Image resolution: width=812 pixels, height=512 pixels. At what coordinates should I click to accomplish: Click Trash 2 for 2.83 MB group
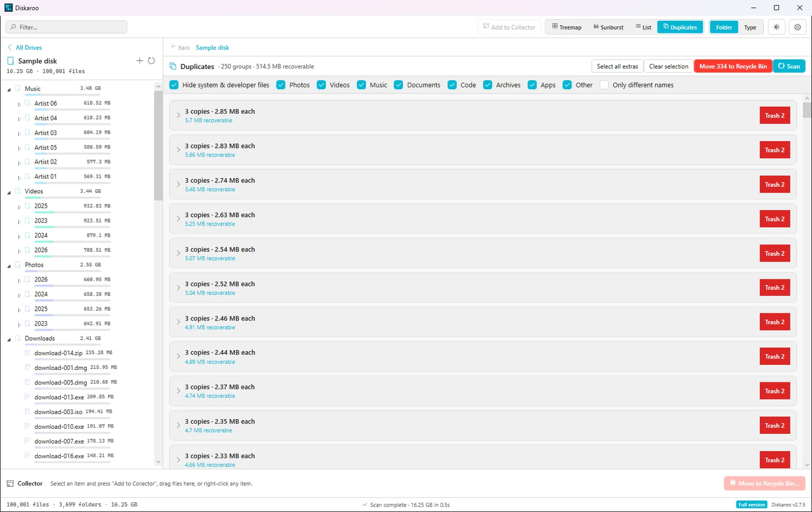click(x=774, y=150)
